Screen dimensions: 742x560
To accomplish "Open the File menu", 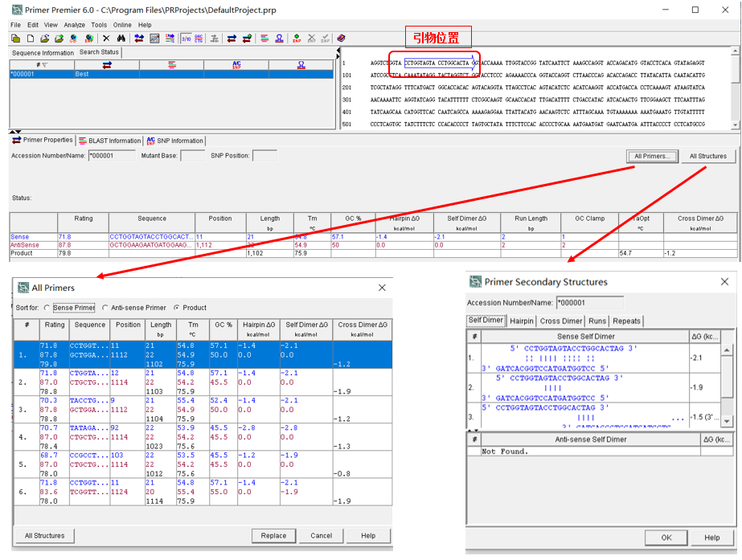I will pyautogui.click(x=15, y=25).
